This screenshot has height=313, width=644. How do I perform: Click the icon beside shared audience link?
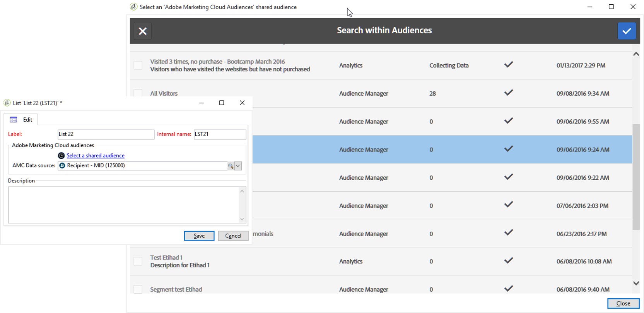tap(61, 156)
